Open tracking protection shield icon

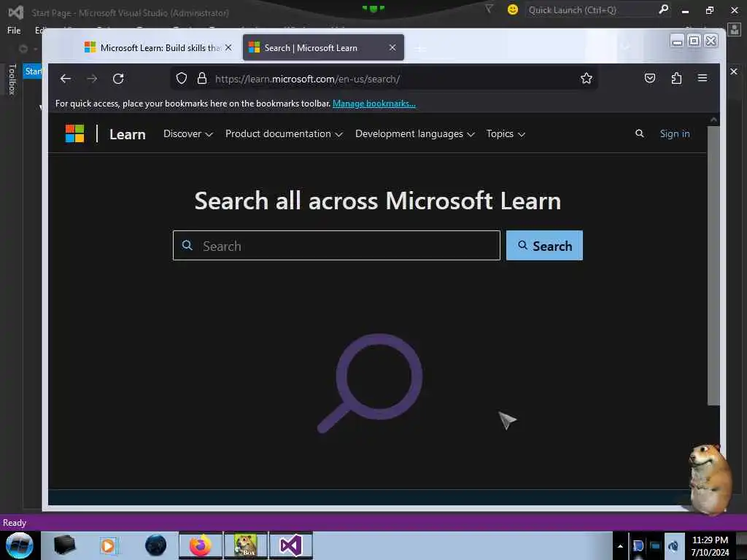click(182, 78)
